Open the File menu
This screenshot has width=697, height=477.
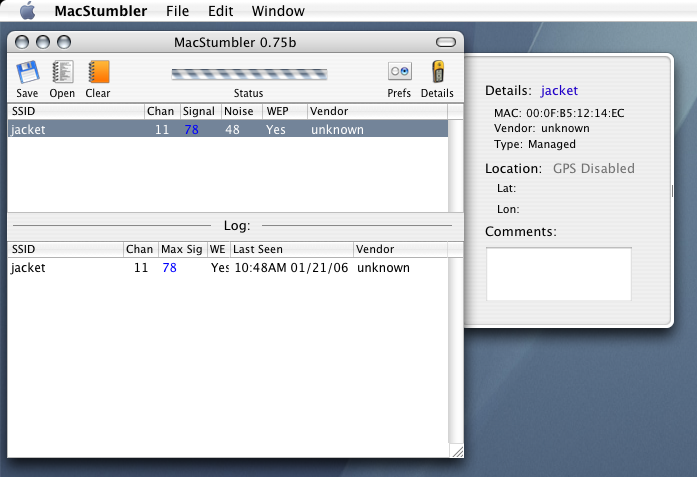coord(177,11)
